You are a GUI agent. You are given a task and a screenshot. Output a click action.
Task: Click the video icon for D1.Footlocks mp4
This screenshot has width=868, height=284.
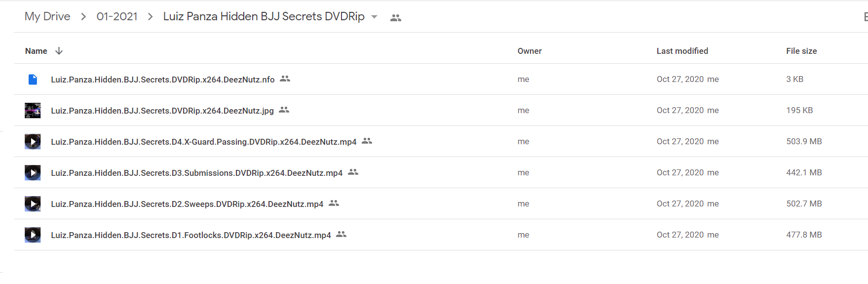tap(33, 235)
